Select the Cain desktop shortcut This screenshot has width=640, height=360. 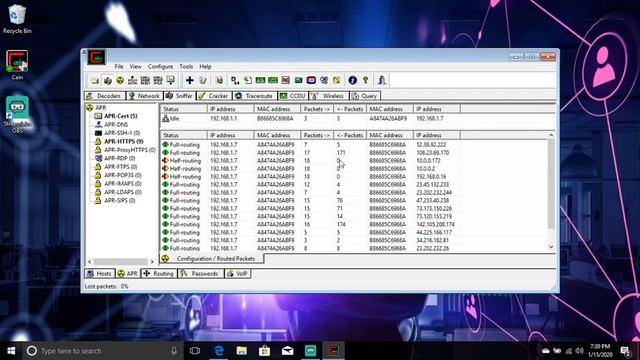(x=17, y=65)
